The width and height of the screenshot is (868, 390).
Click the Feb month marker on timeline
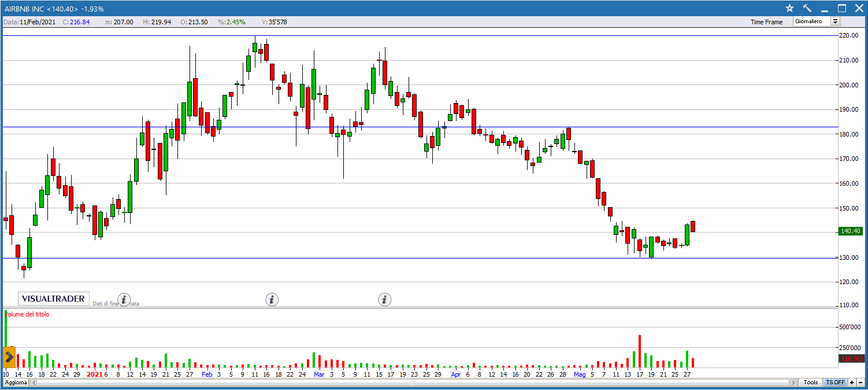click(x=207, y=374)
